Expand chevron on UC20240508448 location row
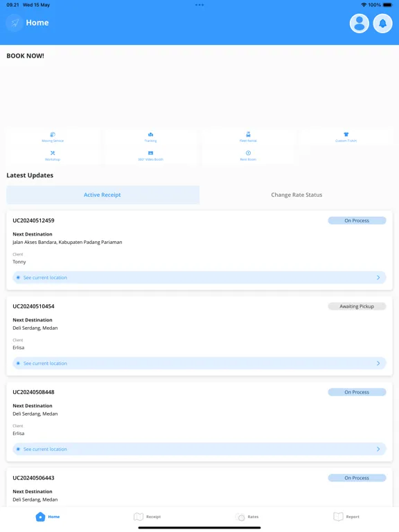 (x=378, y=449)
